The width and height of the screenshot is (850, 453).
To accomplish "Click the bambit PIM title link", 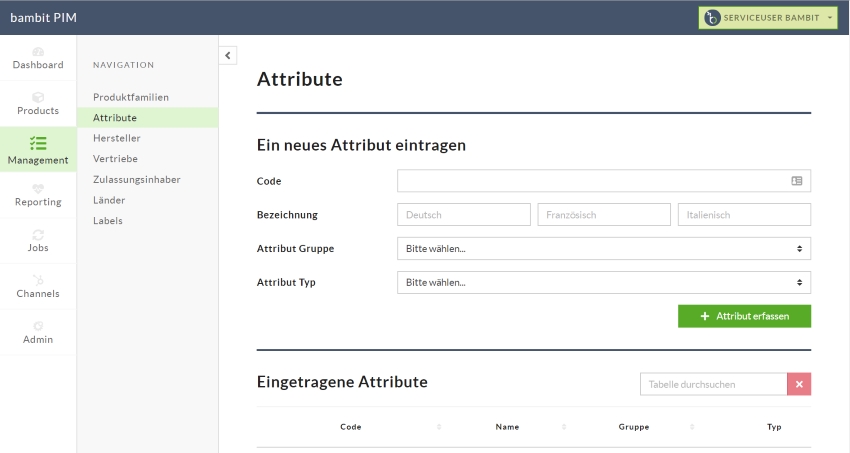I will coord(43,17).
